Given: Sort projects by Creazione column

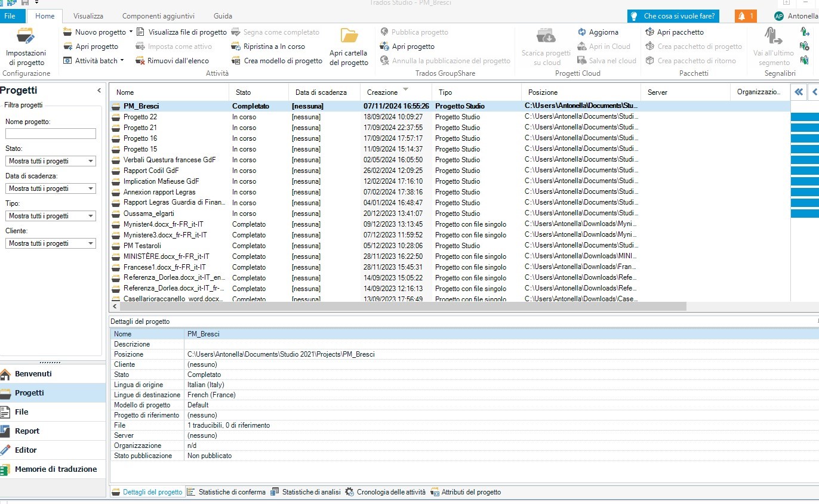Looking at the screenshot, I should pos(396,92).
